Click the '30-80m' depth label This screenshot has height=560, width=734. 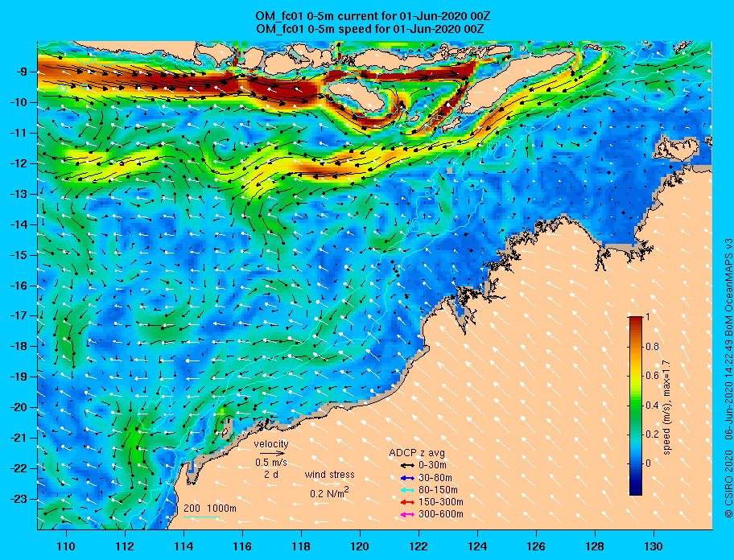[x=435, y=478]
